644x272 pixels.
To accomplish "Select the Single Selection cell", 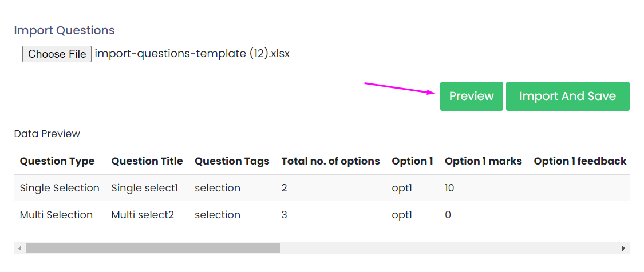I will [60, 188].
